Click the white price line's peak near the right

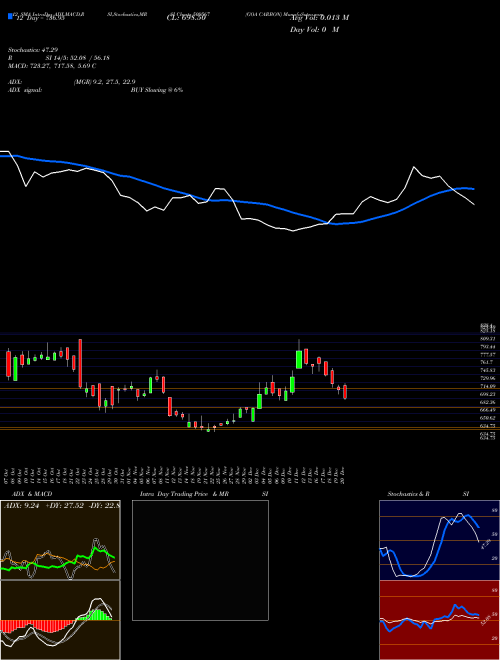click(414, 167)
